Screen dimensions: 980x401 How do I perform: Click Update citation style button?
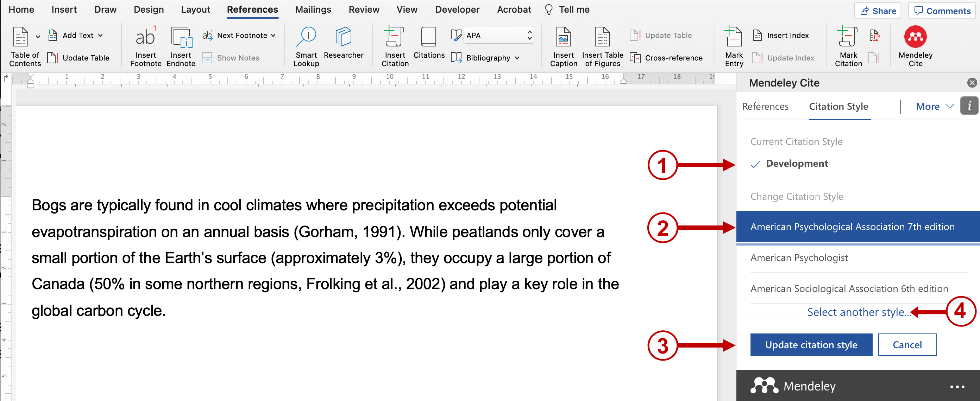coord(811,345)
